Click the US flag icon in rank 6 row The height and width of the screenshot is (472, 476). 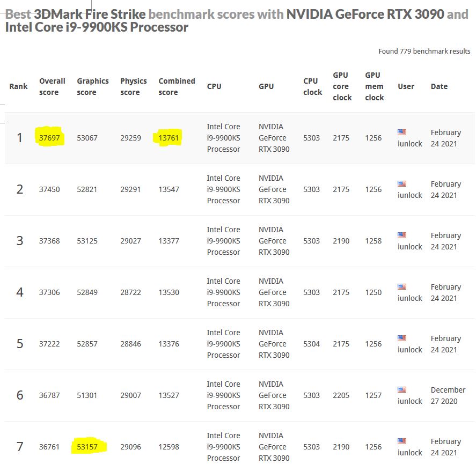point(402,389)
